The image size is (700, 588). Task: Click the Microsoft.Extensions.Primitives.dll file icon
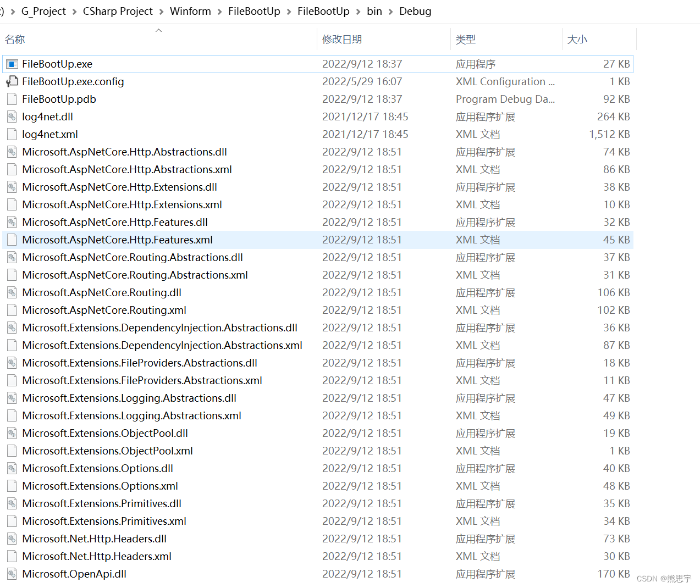pos(12,504)
